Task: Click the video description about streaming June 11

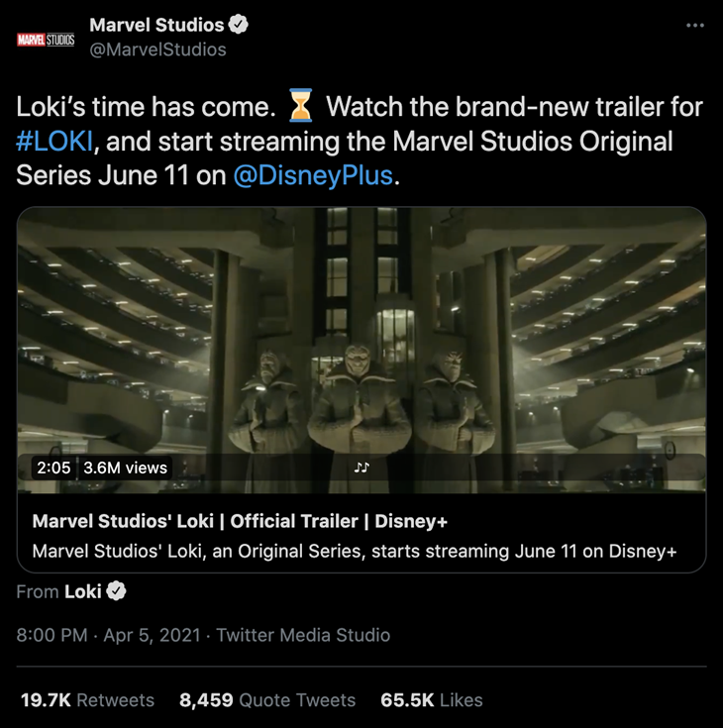Action: point(355,551)
